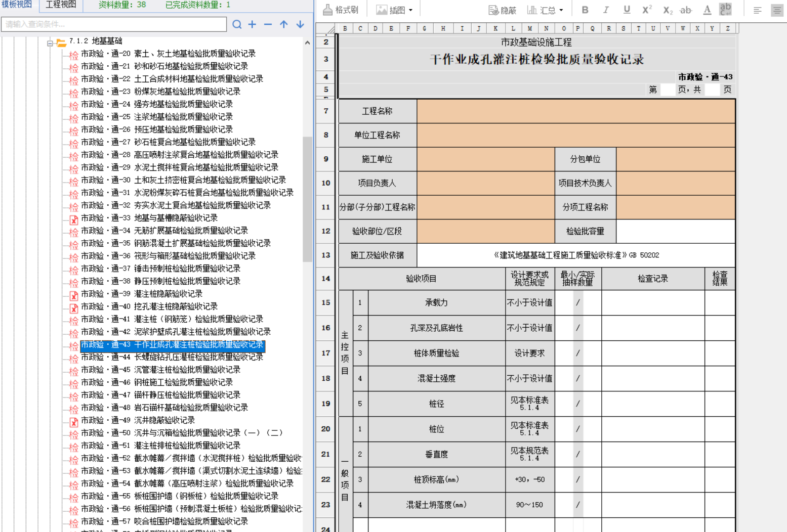The height and width of the screenshot is (532, 787).
Task: Click the 检 icon beside 通-52 截水帷幕
Action: [x=74, y=459]
